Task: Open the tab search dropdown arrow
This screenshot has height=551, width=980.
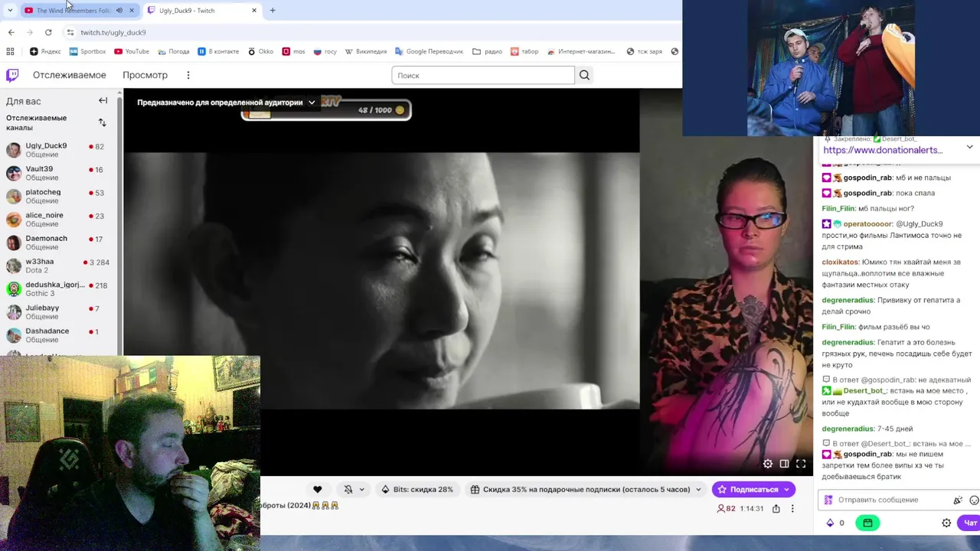Action: click(10, 11)
